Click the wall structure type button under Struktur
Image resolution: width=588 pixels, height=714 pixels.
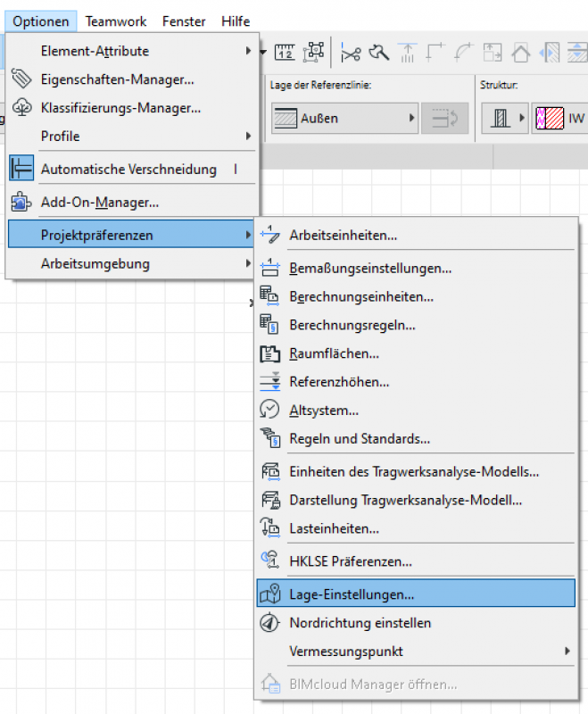click(x=504, y=118)
